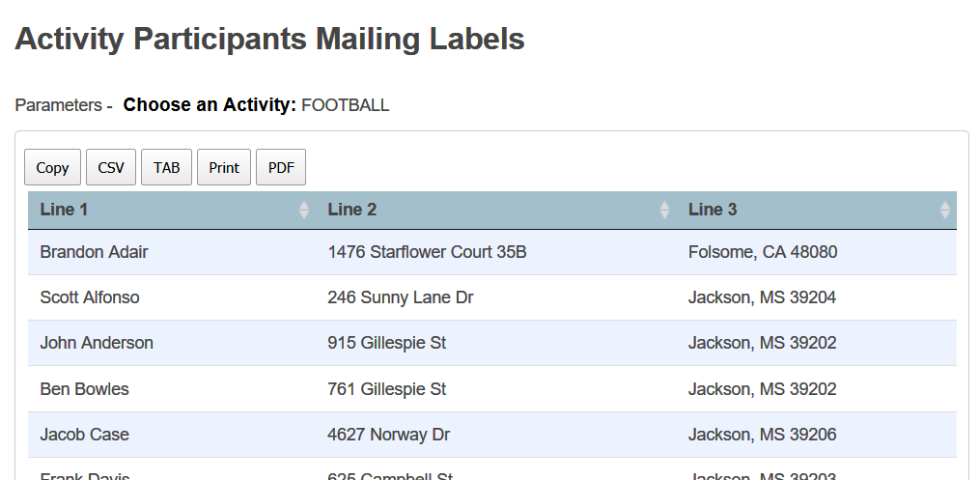The height and width of the screenshot is (480, 980).
Task: Select the Brandon Adair row
Action: [x=94, y=252]
